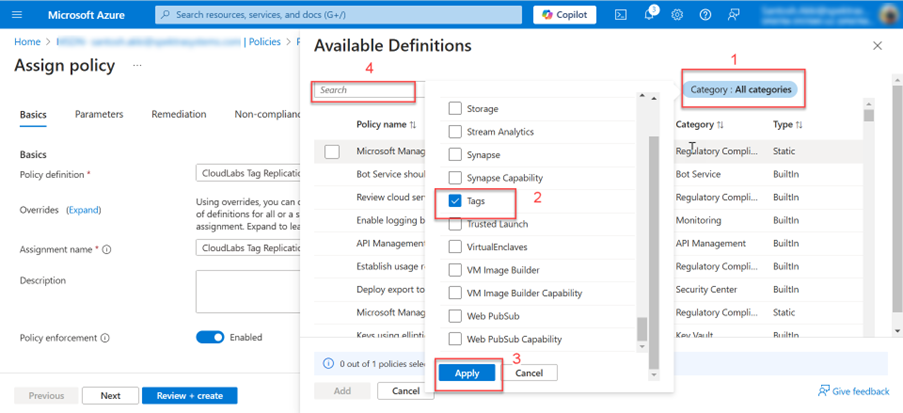Click the Next button
This screenshot has height=413, width=903.
(x=110, y=396)
